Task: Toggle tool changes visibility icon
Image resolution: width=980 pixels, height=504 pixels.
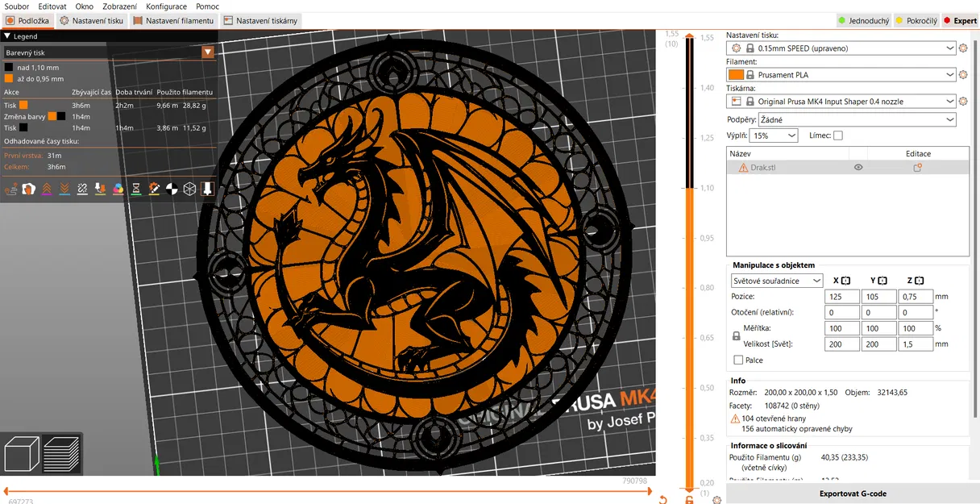Action: coord(100,189)
